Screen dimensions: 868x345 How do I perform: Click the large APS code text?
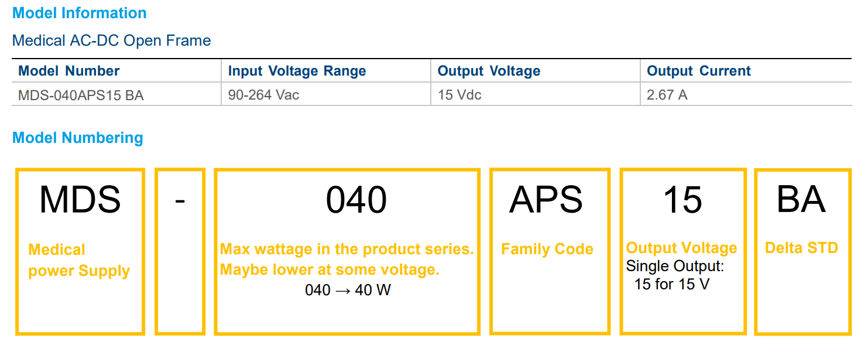click(546, 200)
